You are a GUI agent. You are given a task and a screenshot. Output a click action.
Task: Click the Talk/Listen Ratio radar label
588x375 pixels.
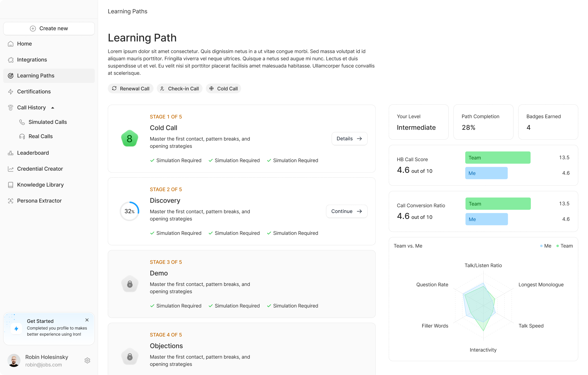click(x=483, y=266)
